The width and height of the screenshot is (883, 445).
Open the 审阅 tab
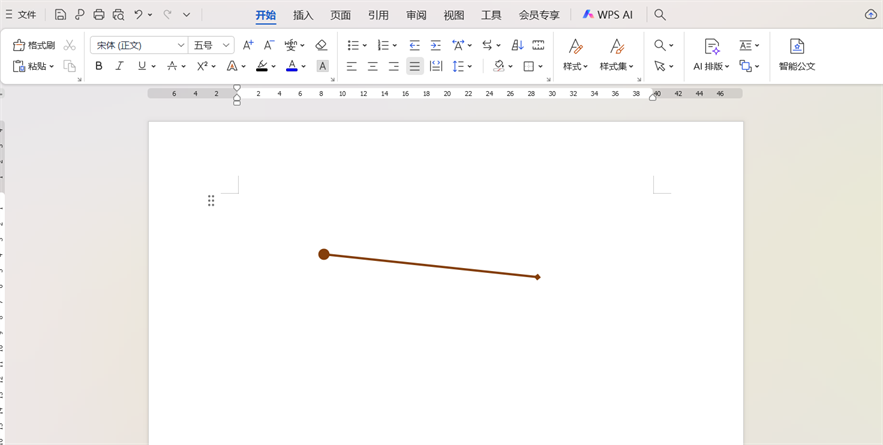click(416, 15)
